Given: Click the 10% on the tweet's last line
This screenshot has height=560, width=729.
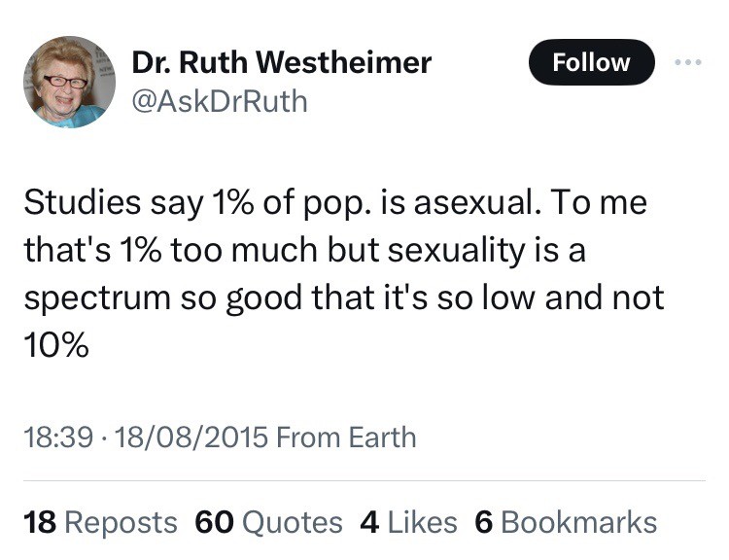Looking at the screenshot, I should (55, 344).
